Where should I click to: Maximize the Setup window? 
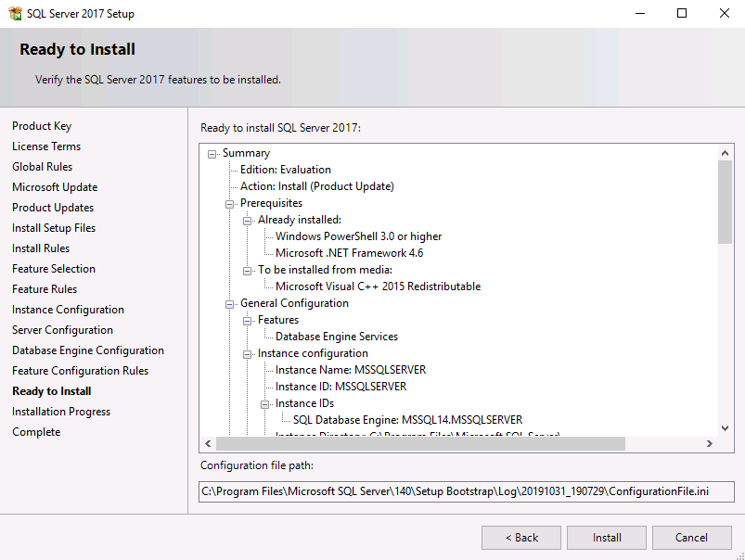click(682, 13)
